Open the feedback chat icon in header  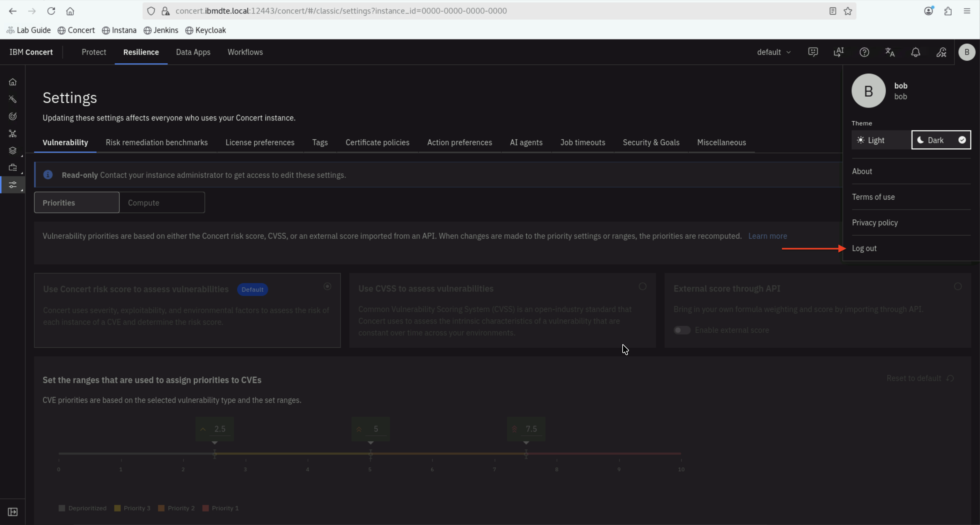coord(813,52)
